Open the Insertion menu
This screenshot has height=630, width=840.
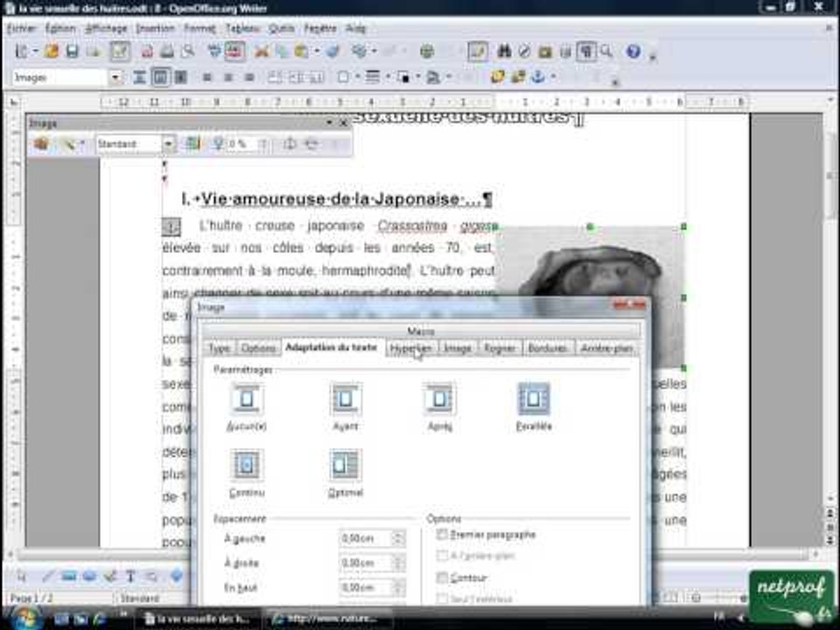(155, 28)
